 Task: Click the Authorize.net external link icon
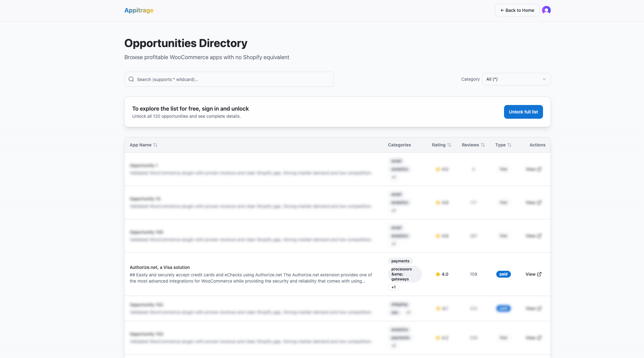539,274
